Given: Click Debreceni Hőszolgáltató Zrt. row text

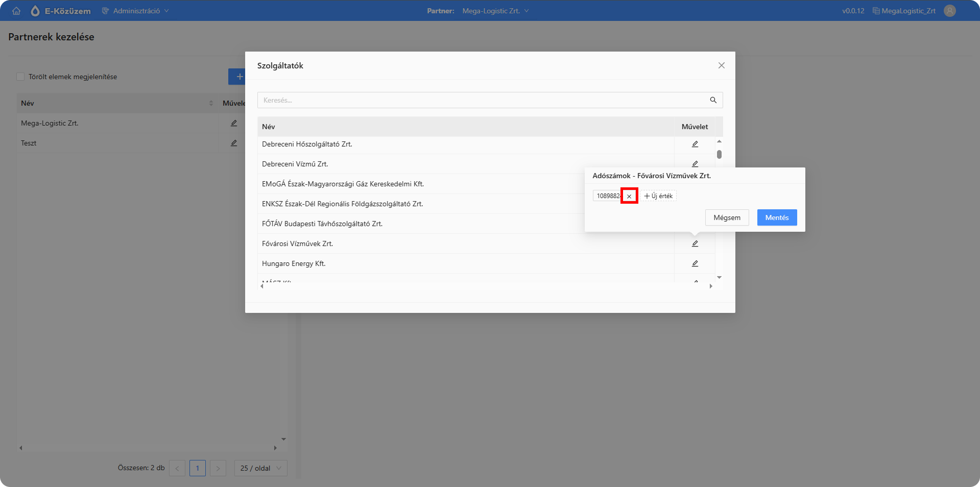Looking at the screenshot, I should coord(307,144).
